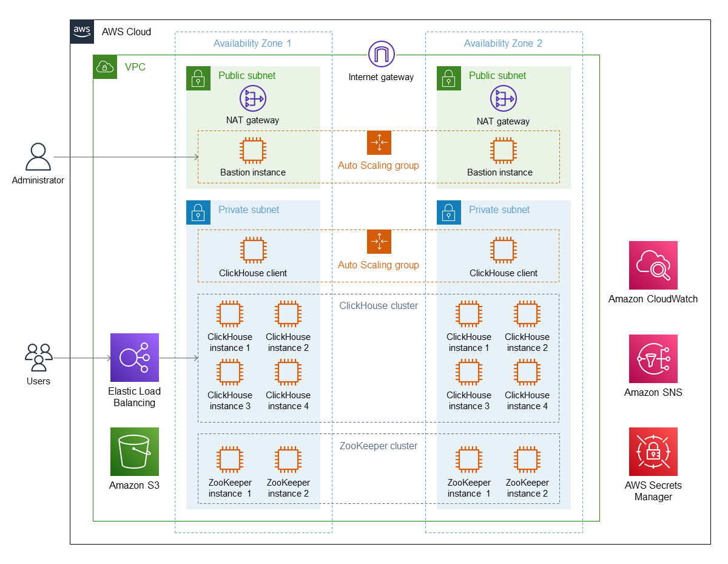The width and height of the screenshot is (728, 564).
Task: Click the AWS Cloud logo icon
Action: pyautogui.click(x=83, y=32)
